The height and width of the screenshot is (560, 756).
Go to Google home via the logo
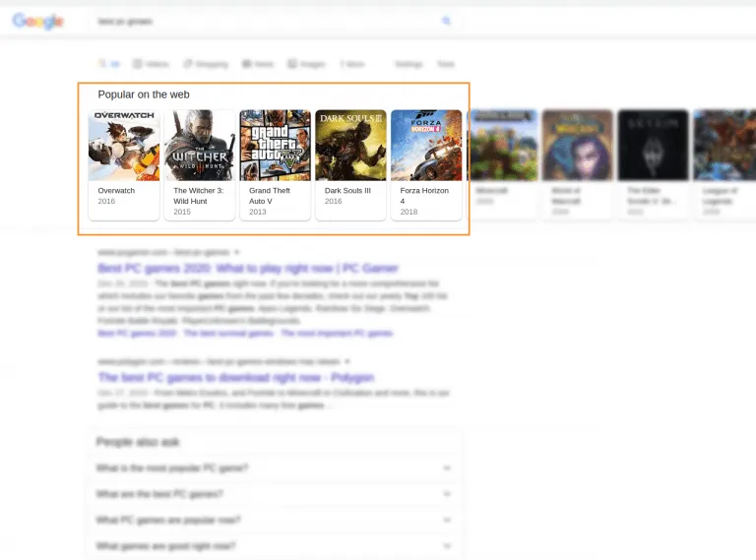[38, 22]
